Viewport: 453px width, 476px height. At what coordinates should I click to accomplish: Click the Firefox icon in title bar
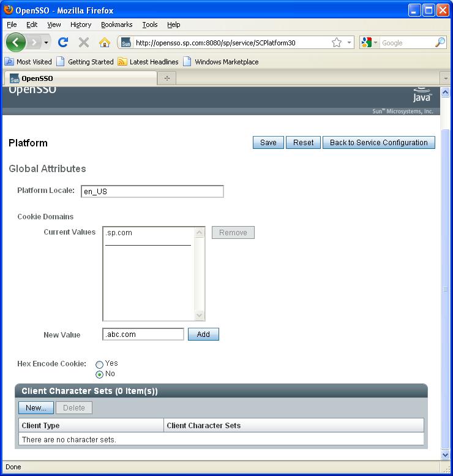coord(8,10)
